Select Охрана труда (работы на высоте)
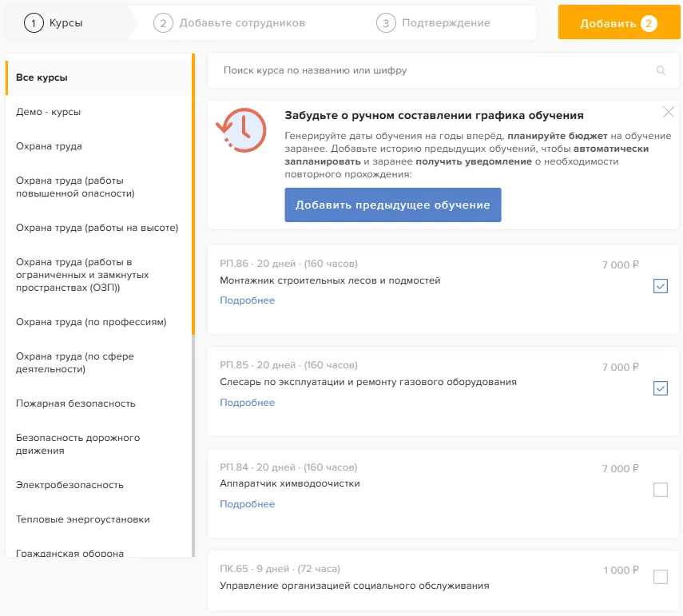 (x=98, y=228)
